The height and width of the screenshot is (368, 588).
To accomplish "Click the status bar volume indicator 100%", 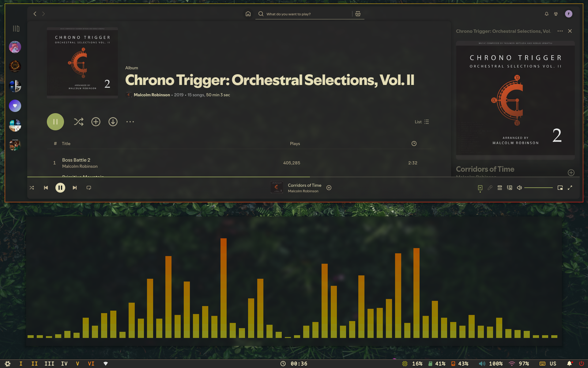I will coord(491,364).
